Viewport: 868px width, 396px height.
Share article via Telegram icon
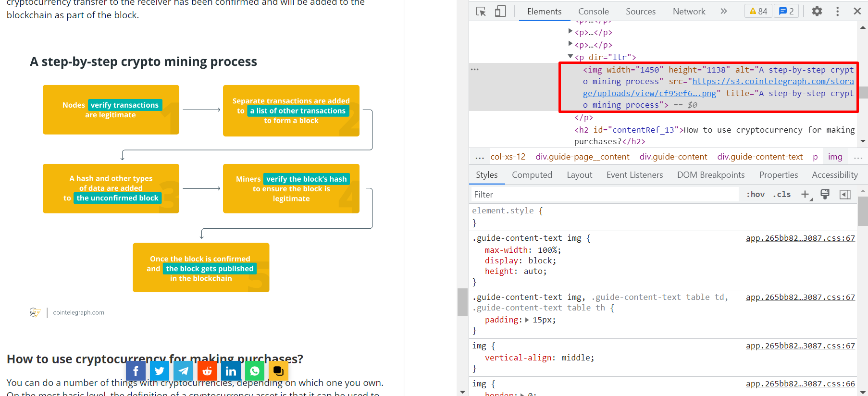click(183, 371)
